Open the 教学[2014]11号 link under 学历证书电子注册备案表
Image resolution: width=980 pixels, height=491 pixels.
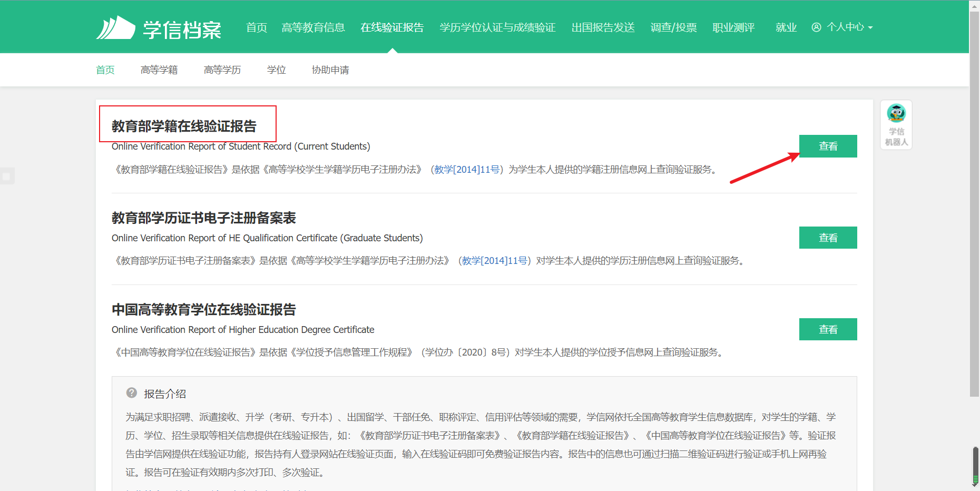click(495, 261)
